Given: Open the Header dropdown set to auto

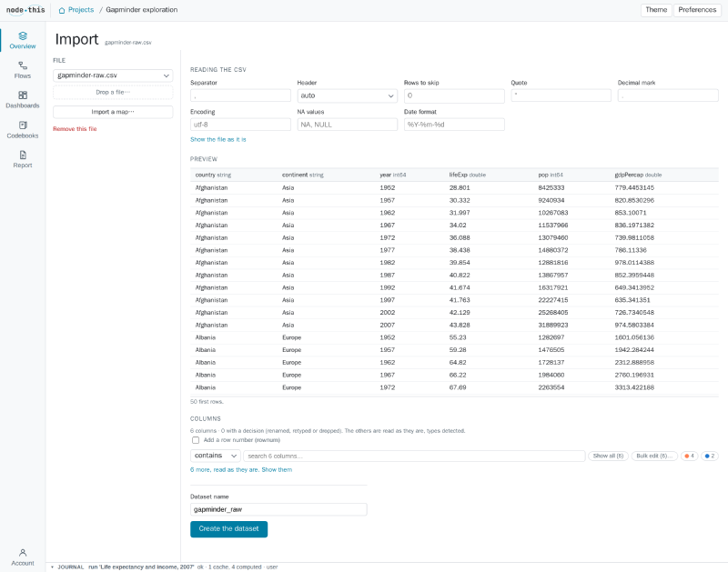Looking at the screenshot, I should (x=348, y=95).
